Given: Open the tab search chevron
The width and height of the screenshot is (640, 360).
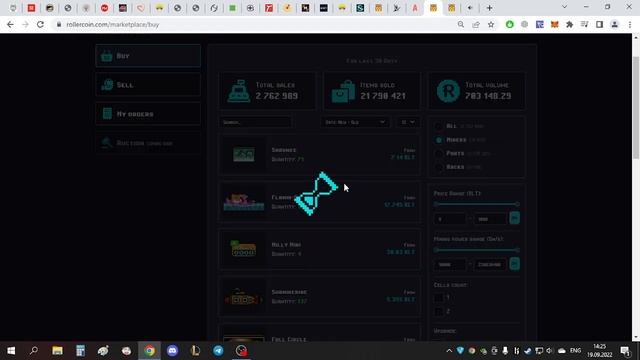Looking at the screenshot, I should (x=564, y=7).
